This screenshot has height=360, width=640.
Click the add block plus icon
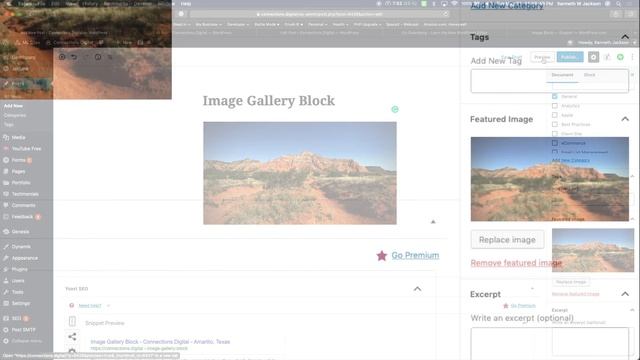point(62,57)
